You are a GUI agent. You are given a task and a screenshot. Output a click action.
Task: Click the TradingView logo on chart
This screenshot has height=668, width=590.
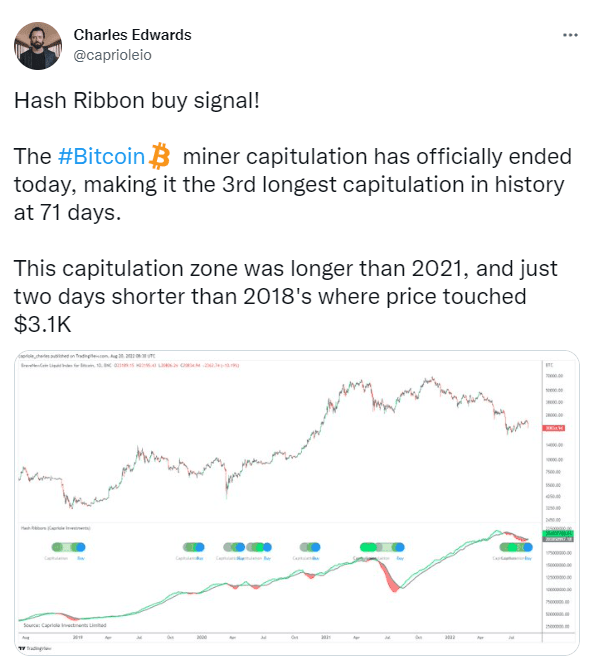[35, 648]
